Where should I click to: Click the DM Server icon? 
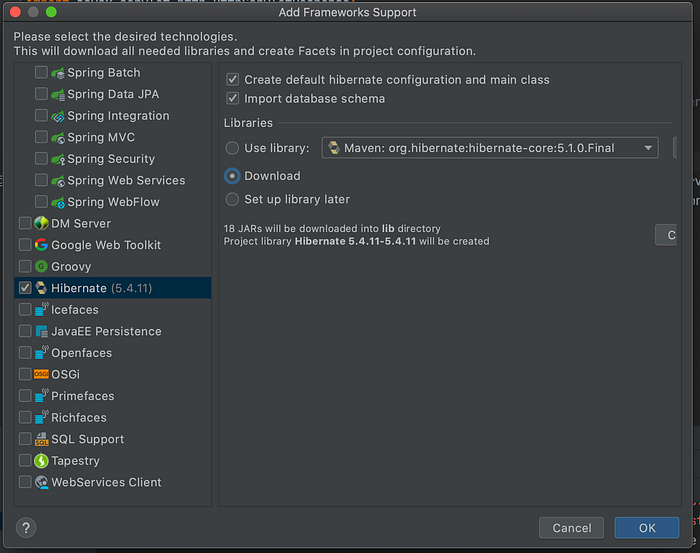(41, 223)
